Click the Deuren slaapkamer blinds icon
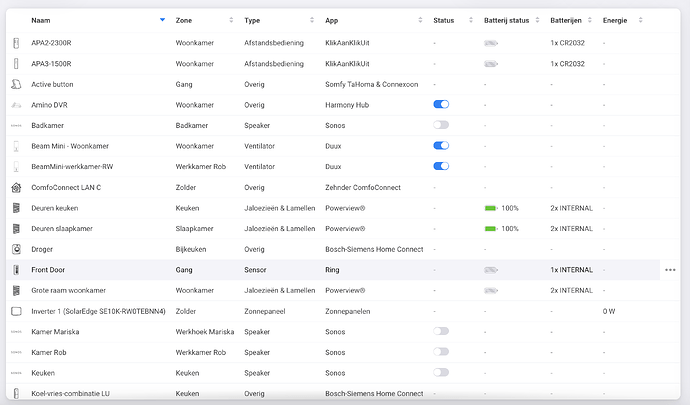 tap(16, 228)
